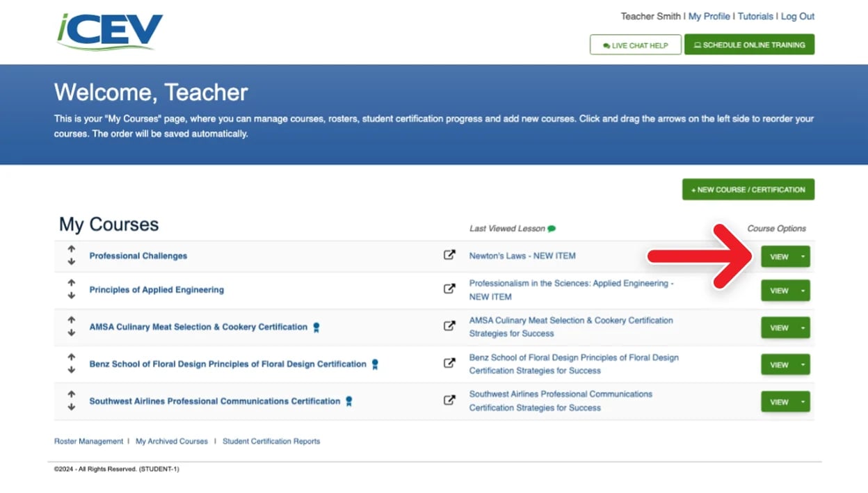868x493 pixels.
Task: Click Southwest Airlines certification ribbon badge
Action: (349, 401)
